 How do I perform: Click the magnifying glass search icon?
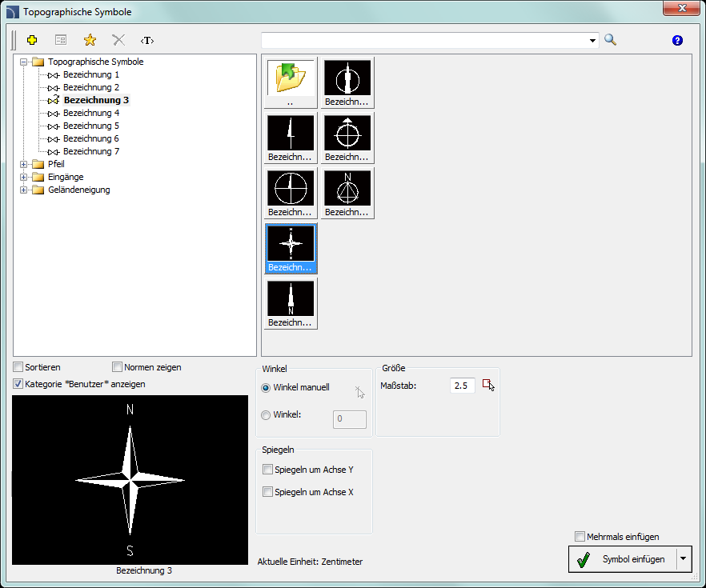611,40
